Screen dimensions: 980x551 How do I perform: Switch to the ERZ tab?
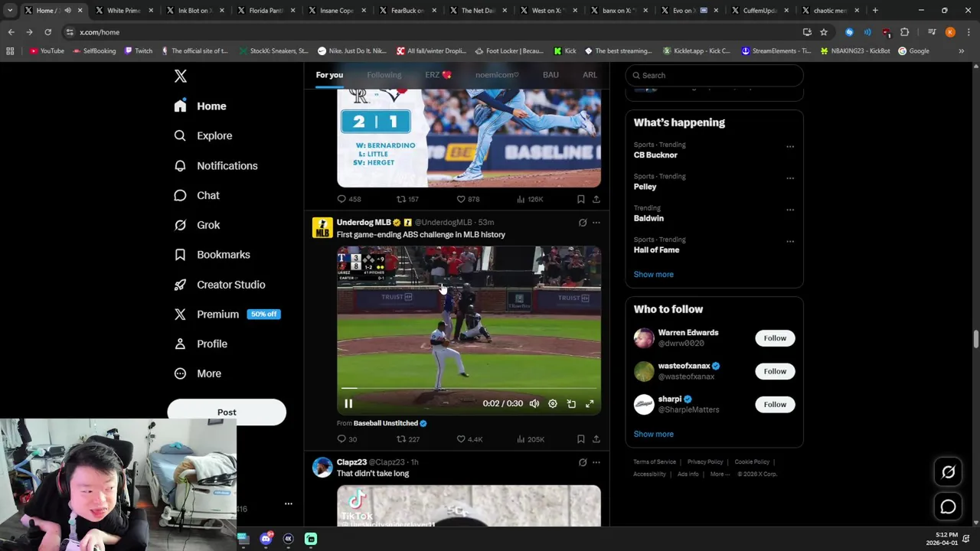coord(438,75)
